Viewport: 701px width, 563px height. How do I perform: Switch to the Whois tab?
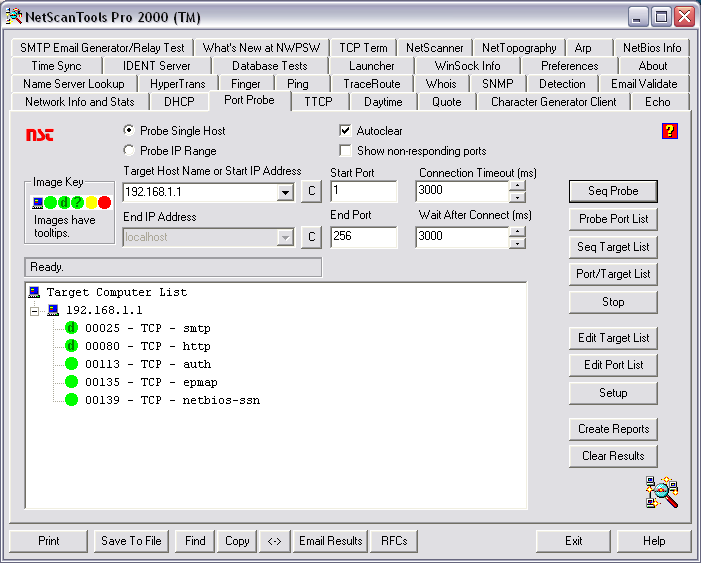pos(441,84)
